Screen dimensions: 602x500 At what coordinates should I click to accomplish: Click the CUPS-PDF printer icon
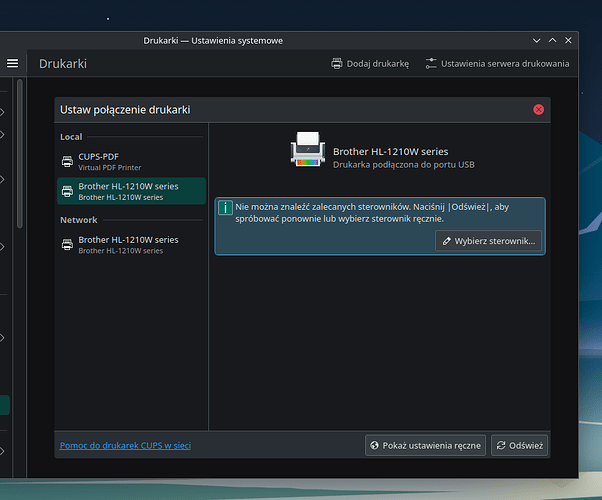[67, 162]
